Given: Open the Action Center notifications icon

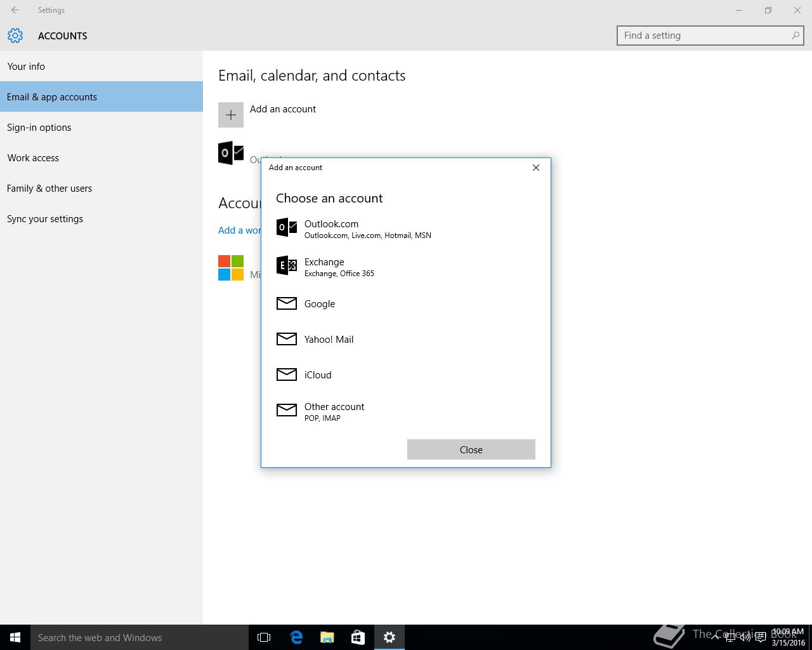Looking at the screenshot, I should pos(760,637).
